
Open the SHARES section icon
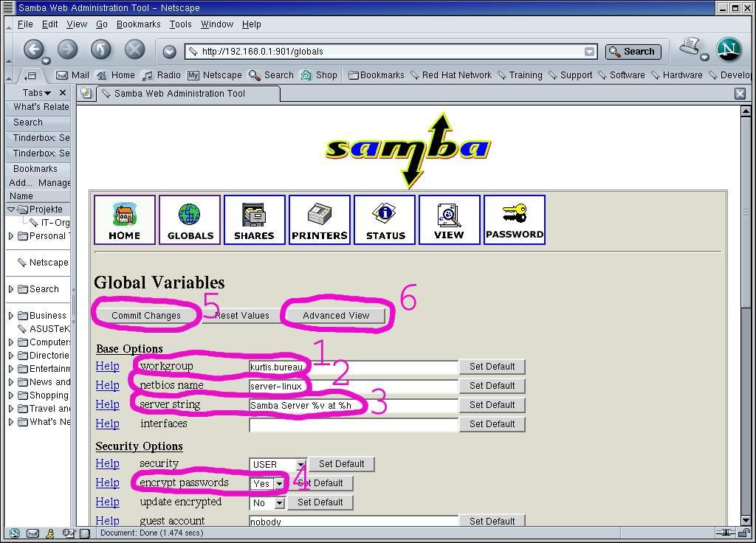[254, 219]
